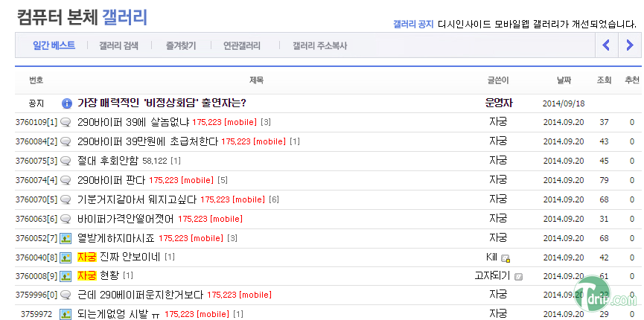Click author Kill on post 3760040
The image size is (644, 320).
coord(491,257)
